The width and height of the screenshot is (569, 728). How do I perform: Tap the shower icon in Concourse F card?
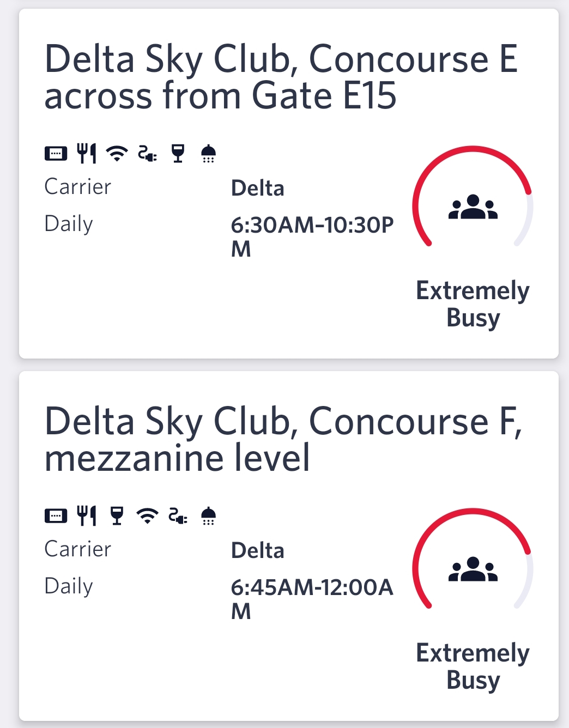[x=208, y=515]
